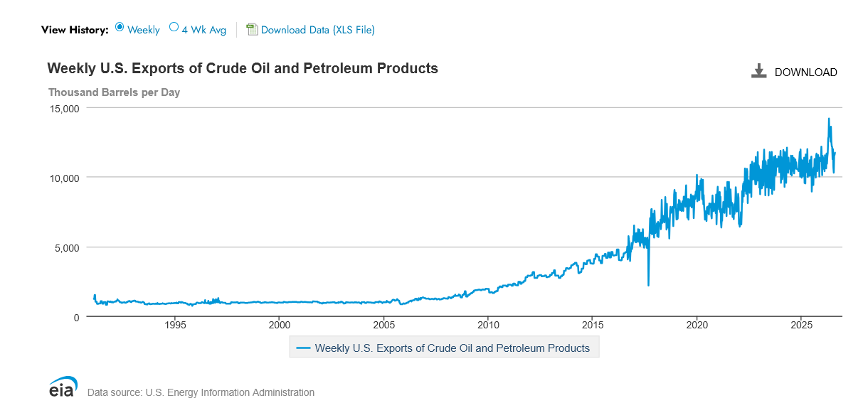
Task: Click the 0 y-axis label
Action: click(77, 317)
